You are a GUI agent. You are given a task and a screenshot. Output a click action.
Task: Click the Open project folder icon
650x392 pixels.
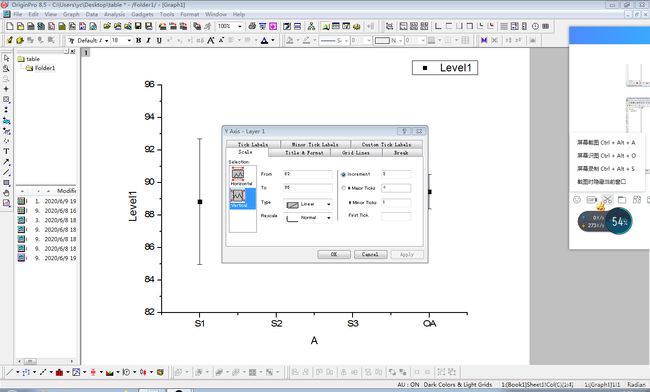(x=107, y=26)
